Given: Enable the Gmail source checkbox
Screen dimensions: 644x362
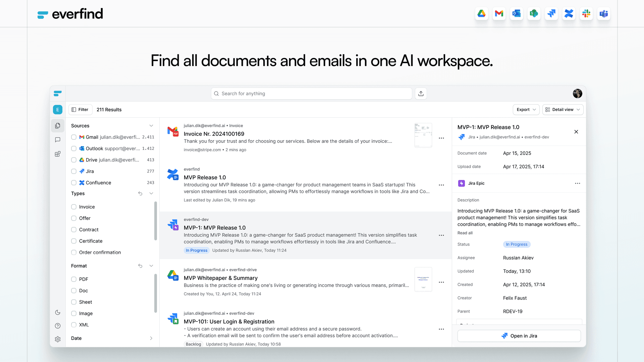Looking at the screenshot, I should pos(74,137).
